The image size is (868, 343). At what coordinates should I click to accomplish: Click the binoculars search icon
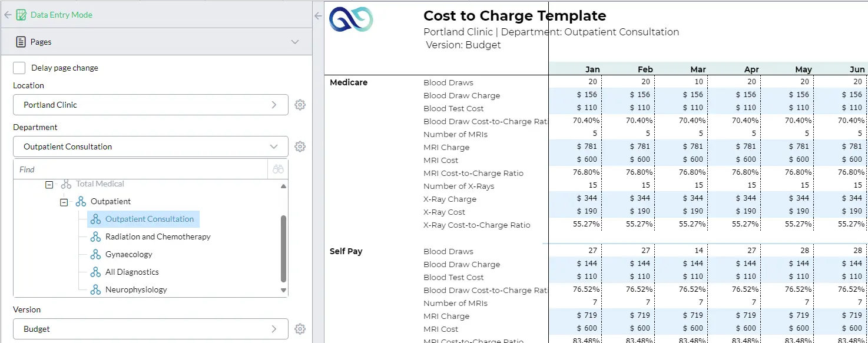click(278, 169)
